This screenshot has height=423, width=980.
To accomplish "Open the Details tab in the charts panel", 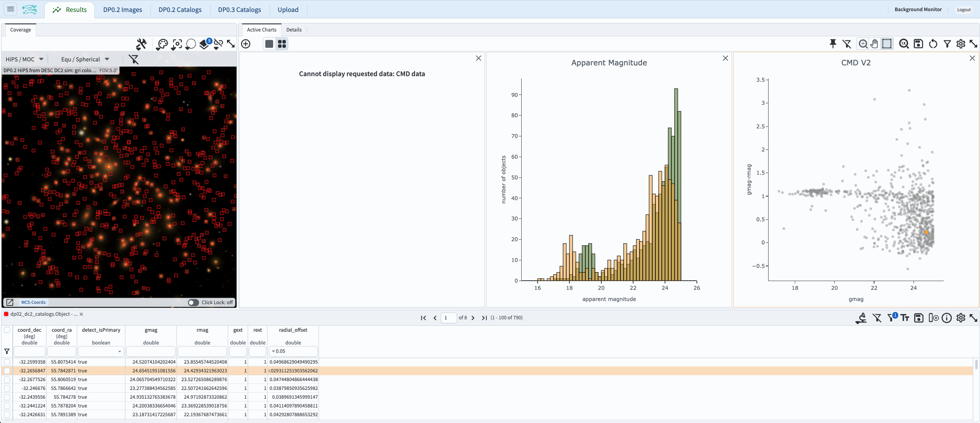I will pyautogui.click(x=294, y=30).
